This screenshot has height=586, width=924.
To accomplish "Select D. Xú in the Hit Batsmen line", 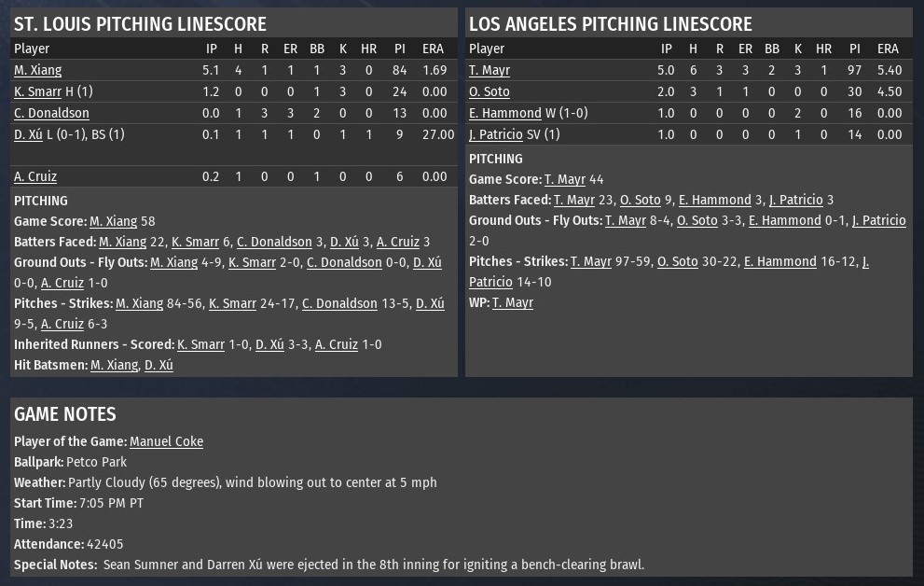I will (x=159, y=365).
